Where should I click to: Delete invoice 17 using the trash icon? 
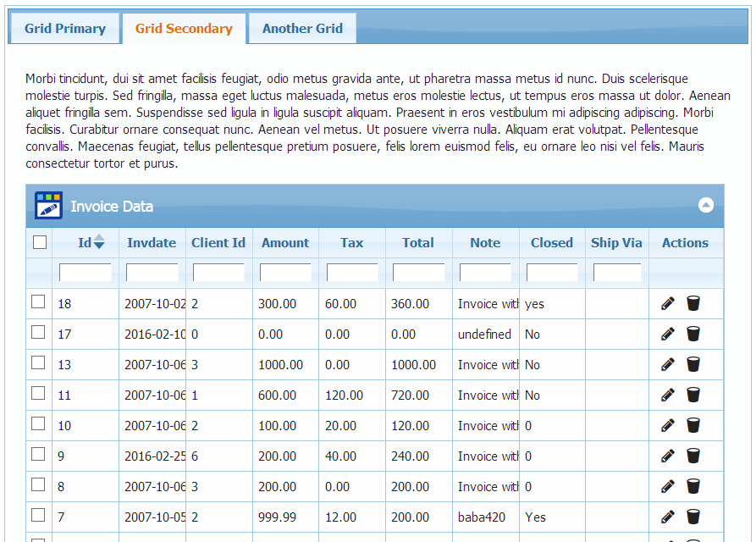tap(693, 334)
